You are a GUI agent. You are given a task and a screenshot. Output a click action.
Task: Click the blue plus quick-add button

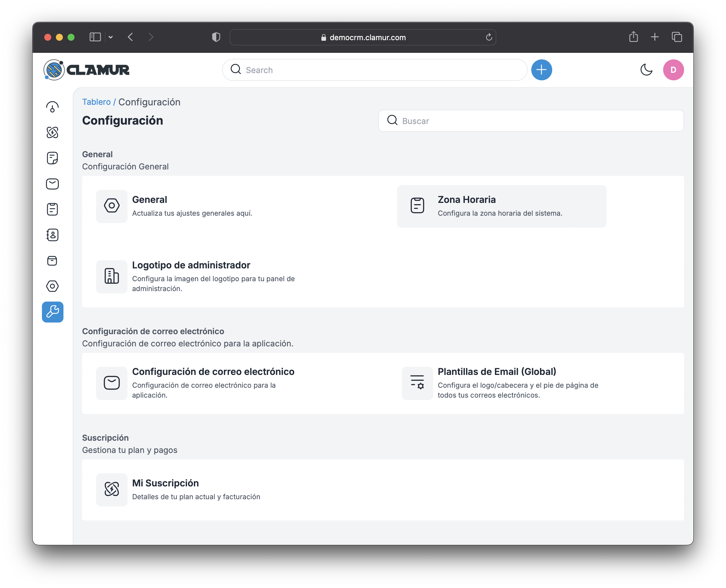tap(541, 70)
